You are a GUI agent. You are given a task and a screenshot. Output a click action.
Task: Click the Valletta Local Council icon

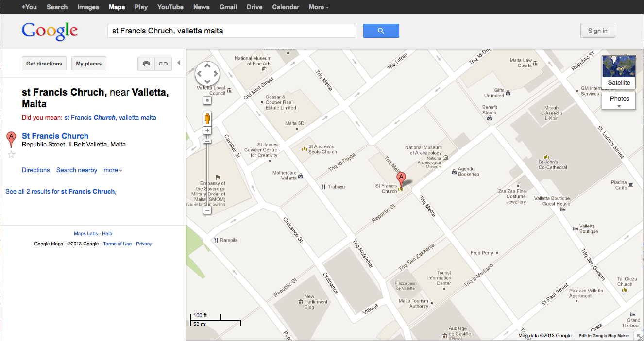229,90
